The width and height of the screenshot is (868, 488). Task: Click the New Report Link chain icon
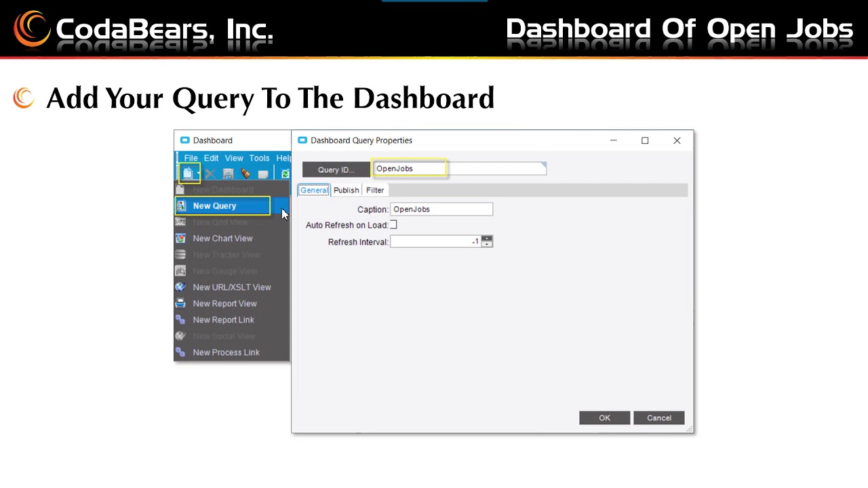pos(180,320)
